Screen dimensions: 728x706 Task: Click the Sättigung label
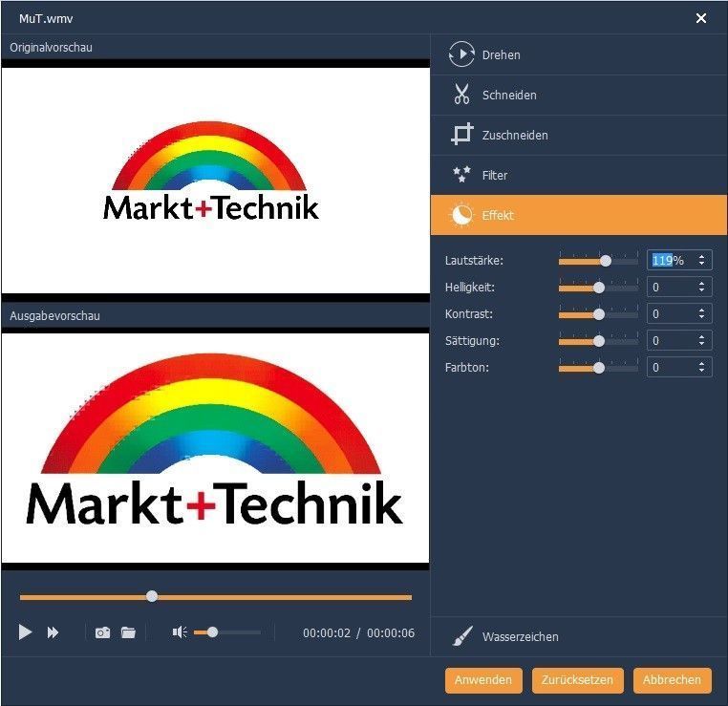[472, 341]
